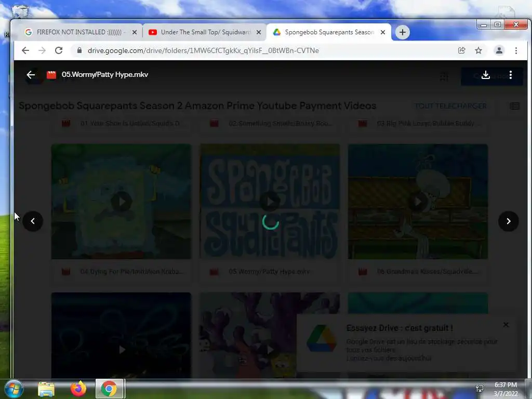This screenshot has height=399, width=532.
Task: Play the Patrick and SpongeBob coral thumbnail
Action: point(270,350)
